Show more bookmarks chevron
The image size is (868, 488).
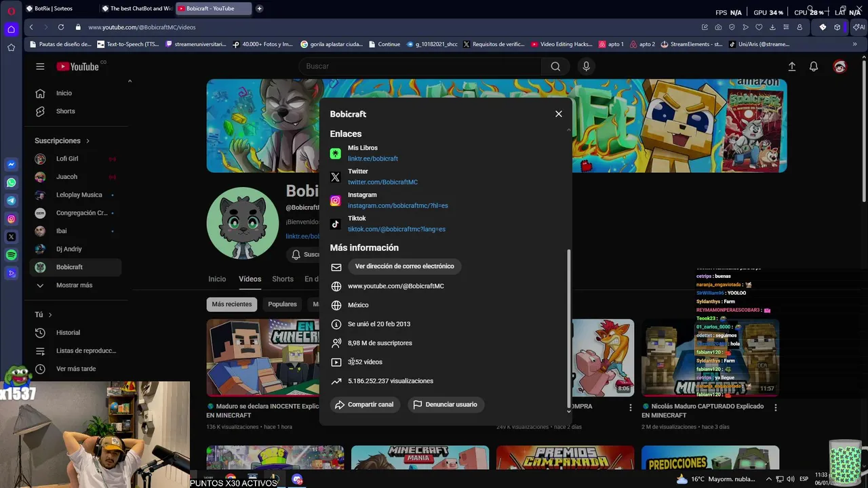tap(856, 44)
